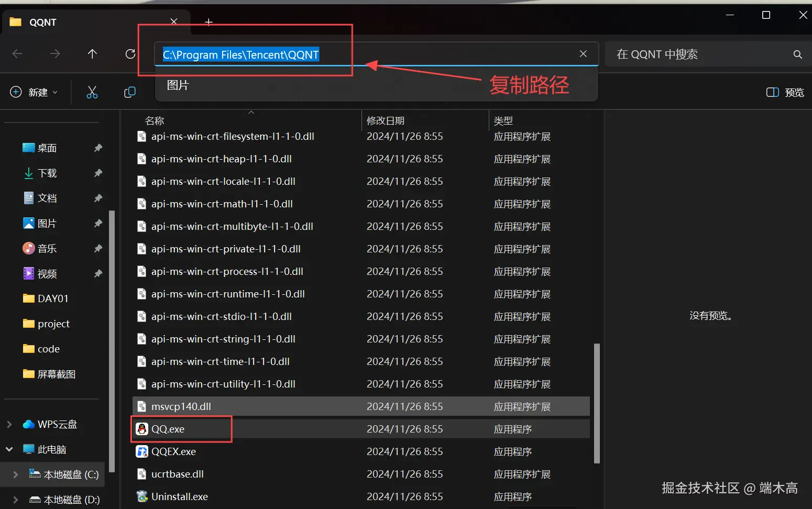Select api-ms-win-crt-private-l1-1-0.dll

[361, 249]
